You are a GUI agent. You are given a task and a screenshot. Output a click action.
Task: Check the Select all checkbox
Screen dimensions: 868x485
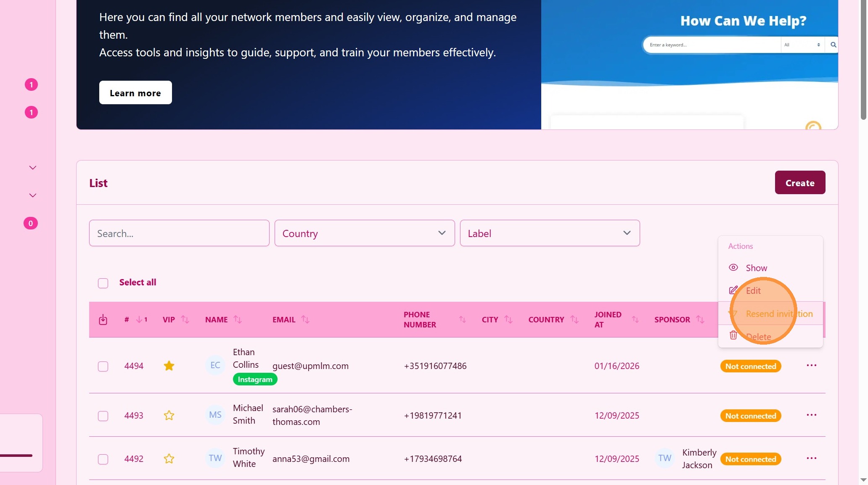tap(103, 283)
